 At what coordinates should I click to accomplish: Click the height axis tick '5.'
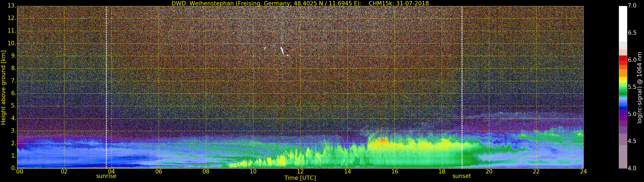tap(14, 106)
